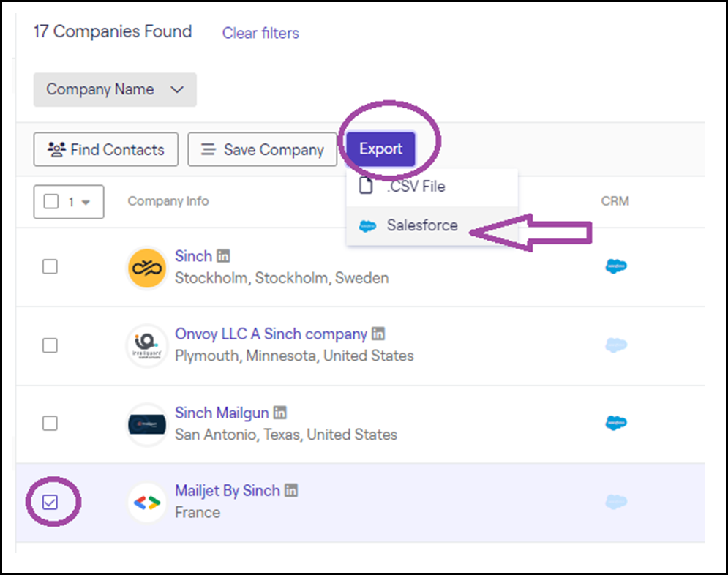
Task: Click the Export button
Action: click(x=380, y=149)
